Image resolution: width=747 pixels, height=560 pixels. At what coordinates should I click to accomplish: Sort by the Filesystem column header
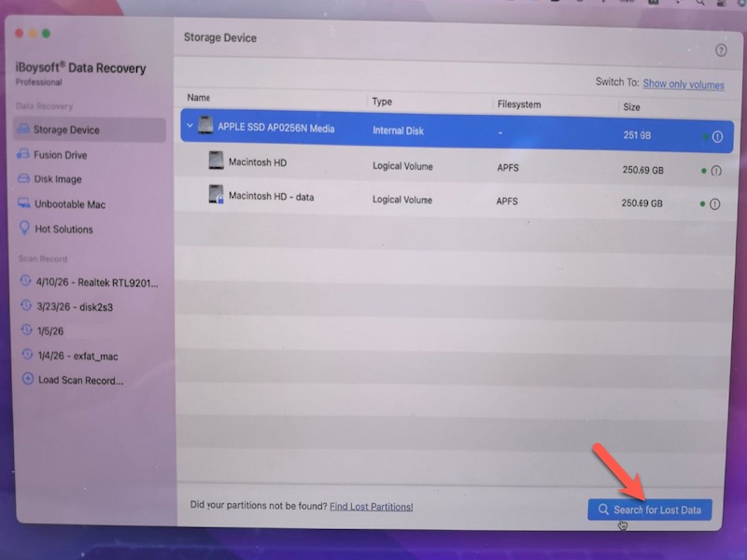click(519, 105)
